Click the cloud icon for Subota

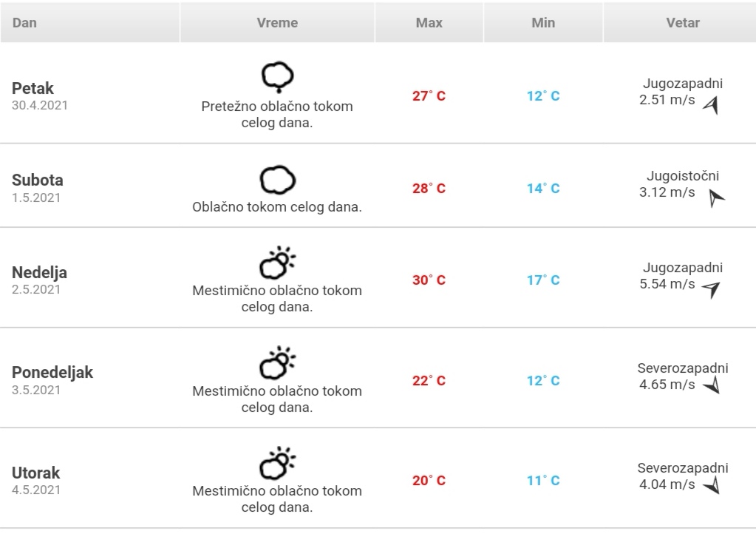coord(277,180)
